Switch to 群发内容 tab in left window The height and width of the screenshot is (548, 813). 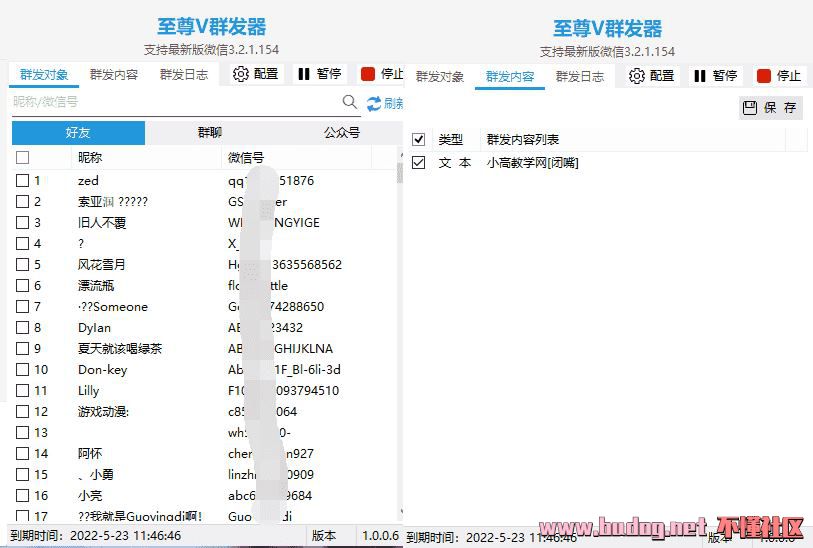coord(114,75)
